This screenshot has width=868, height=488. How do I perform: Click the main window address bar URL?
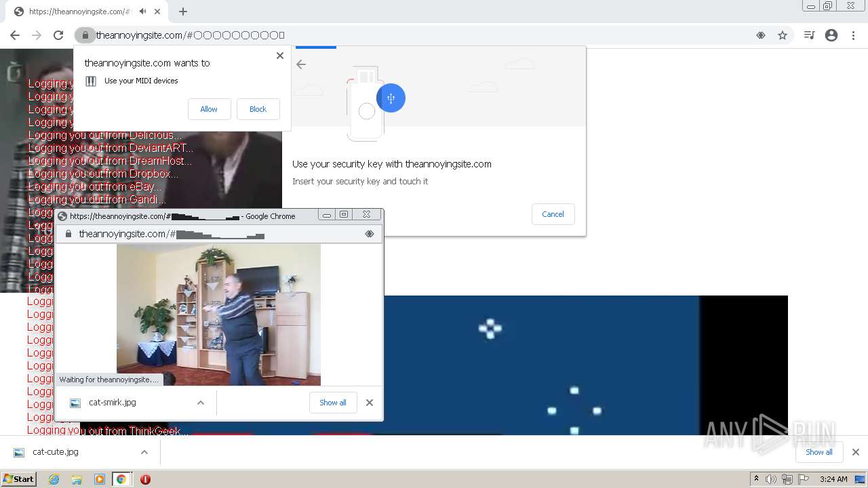[x=191, y=35]
